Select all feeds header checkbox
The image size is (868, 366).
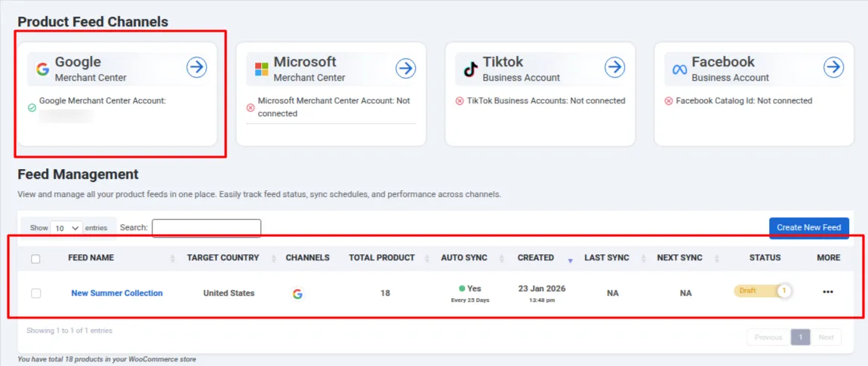(35, 259)
